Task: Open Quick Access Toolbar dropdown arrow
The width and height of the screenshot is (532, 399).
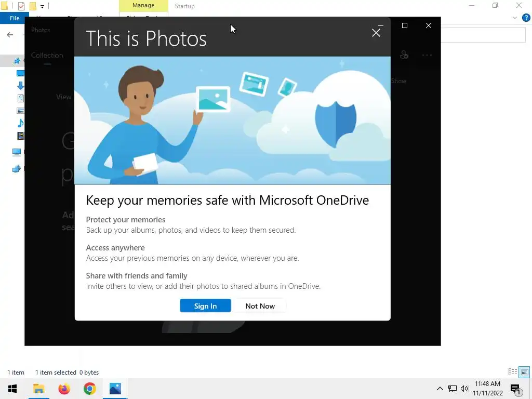Action: coord(42,6)
